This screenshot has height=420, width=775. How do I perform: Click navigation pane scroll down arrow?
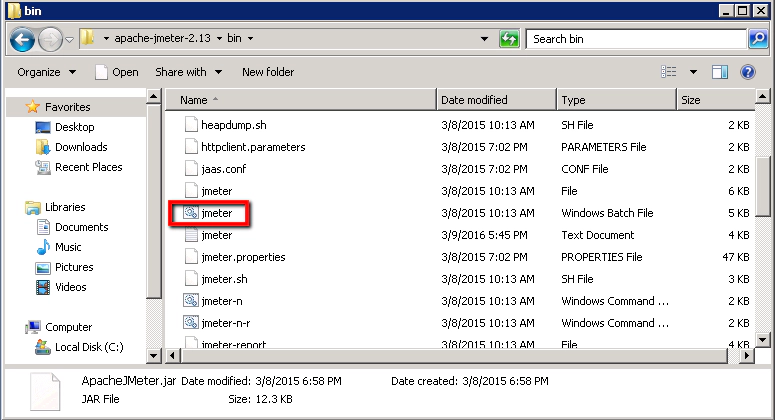click(x=154, y=355)
